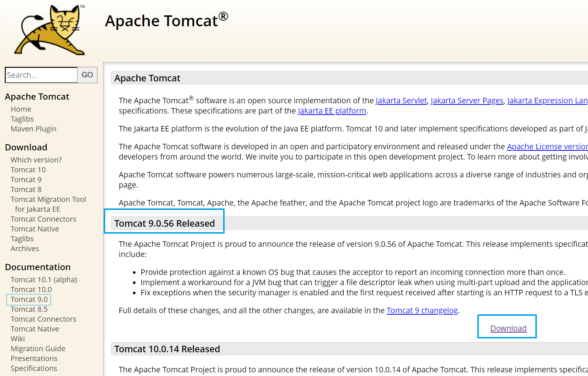Follow the Jakarta Expression Language link
Screen dimensions: 588x376
(x=547, y=100)
